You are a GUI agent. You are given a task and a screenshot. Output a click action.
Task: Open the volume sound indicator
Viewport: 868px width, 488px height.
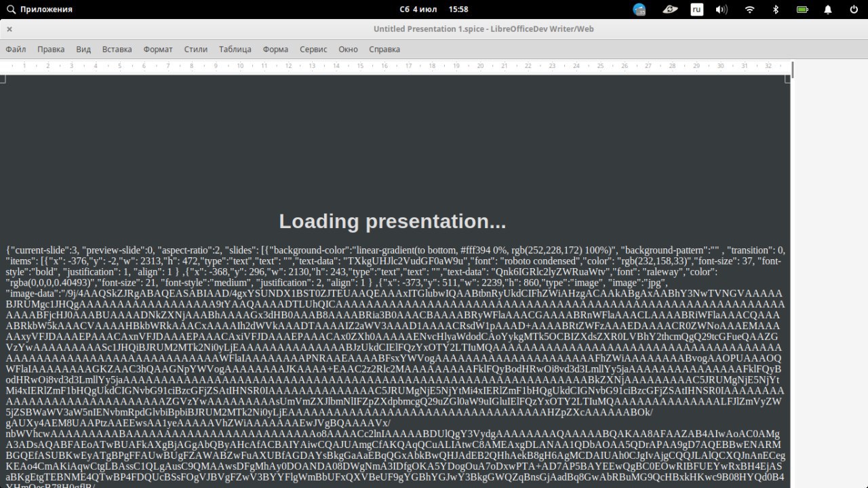click(x=722, y=10)
